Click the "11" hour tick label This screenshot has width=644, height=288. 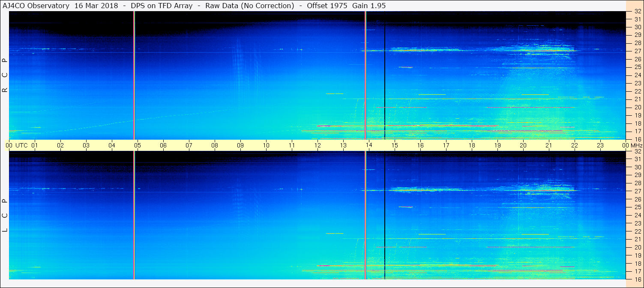[x=292, y=145]
